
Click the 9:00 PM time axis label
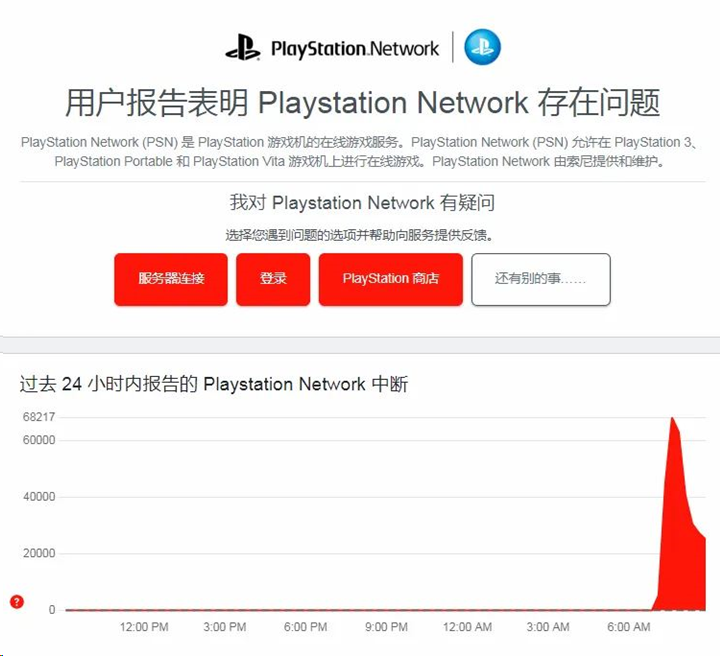386,627
